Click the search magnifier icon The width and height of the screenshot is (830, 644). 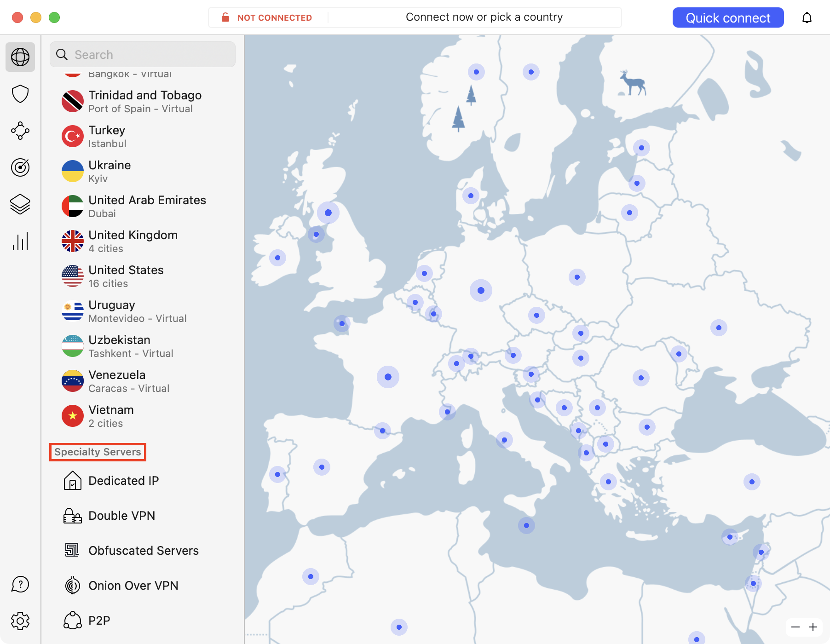[62, 54]
